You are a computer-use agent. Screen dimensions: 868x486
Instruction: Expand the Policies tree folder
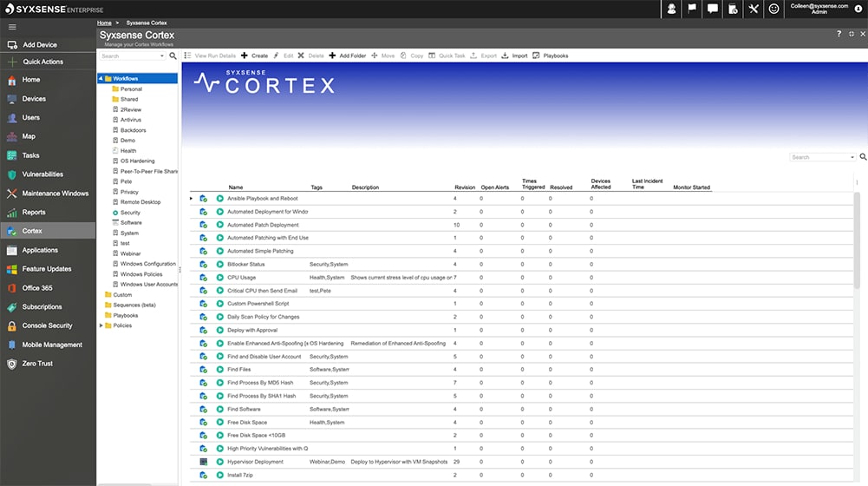point(101,325)
